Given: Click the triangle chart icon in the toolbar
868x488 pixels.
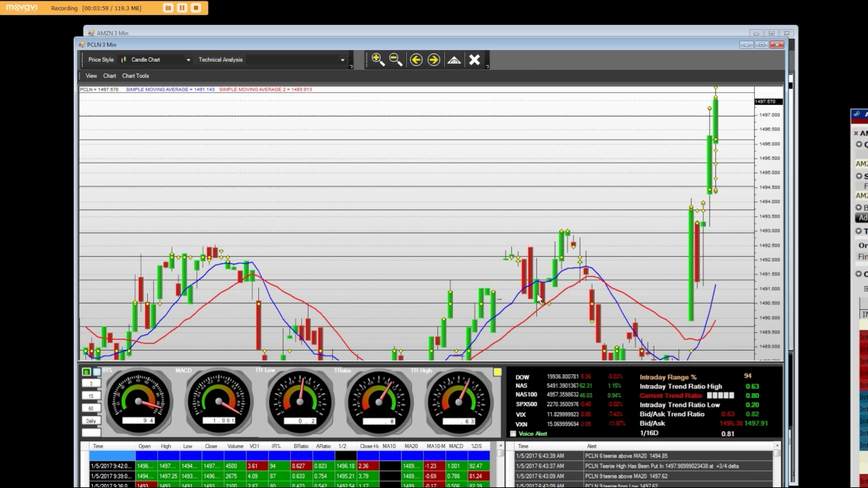Looking at the screenshot, I should [454, 60].
